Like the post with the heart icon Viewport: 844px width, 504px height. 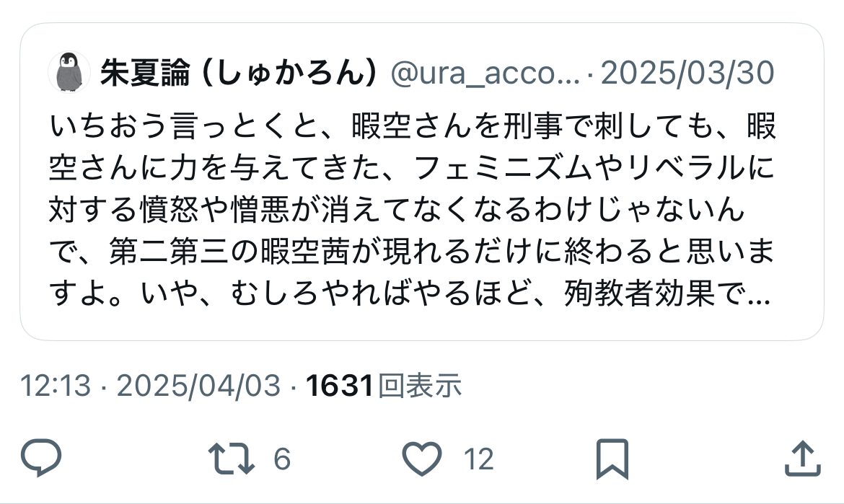point(422,459)
